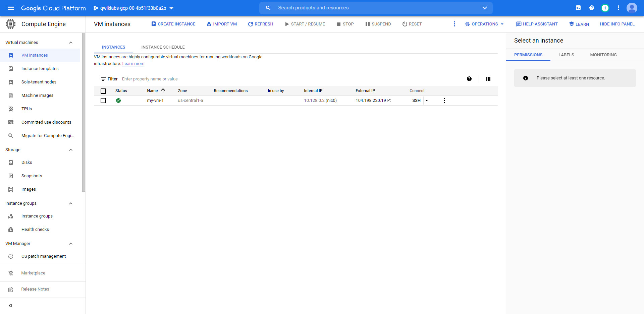The height and width of the screenshot is (314, 644).
Task: Open the three-dot menu for my-vm-1
Action: point(444,100)
